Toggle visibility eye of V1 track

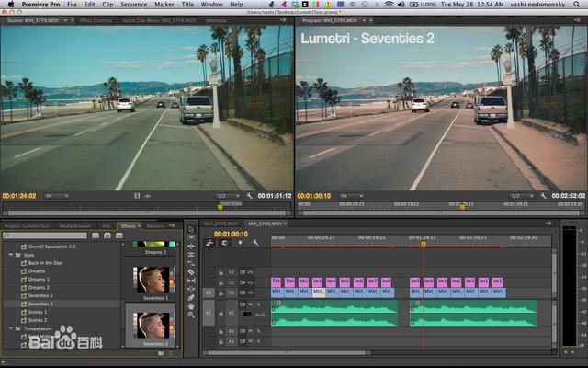[x=251, y=293]
